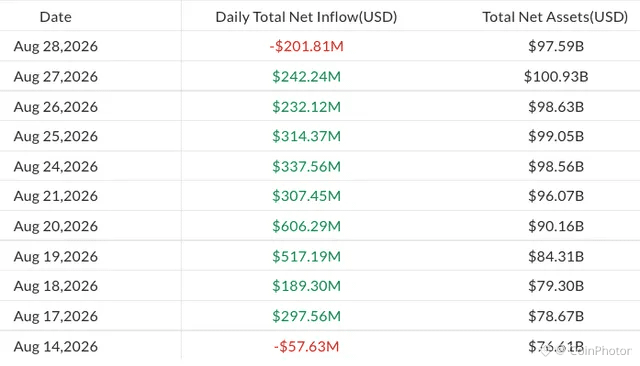Select the Aug 14,2026 date cell
The width and height of the screenshot is (640, 366).
(x=56, y=346)
